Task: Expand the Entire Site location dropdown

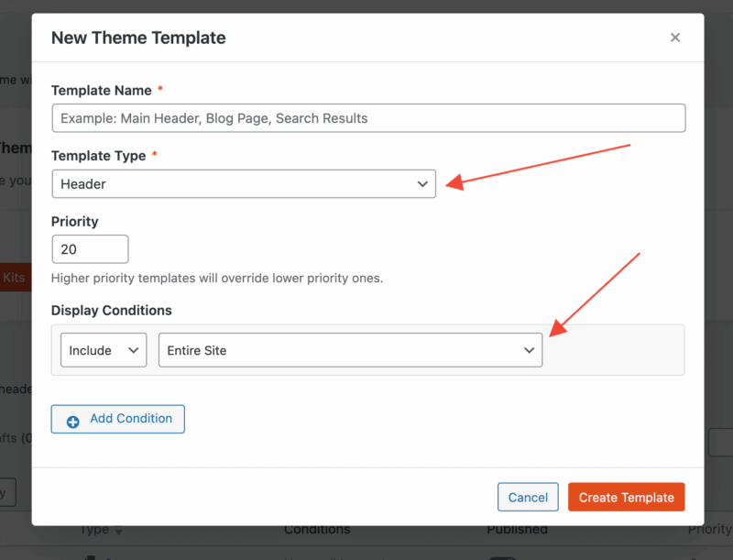Action: [349, 350]
